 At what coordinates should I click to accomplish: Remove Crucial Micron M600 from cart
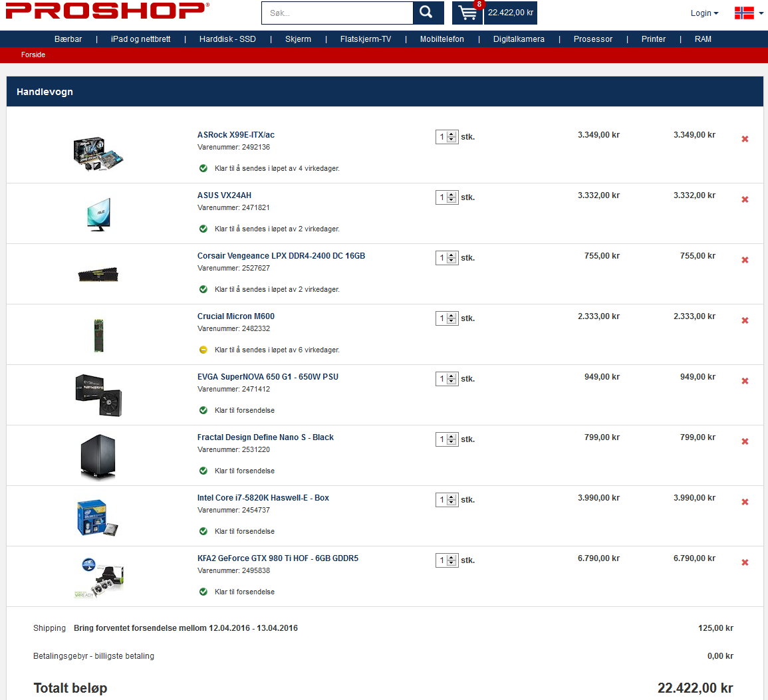[745, 320]
